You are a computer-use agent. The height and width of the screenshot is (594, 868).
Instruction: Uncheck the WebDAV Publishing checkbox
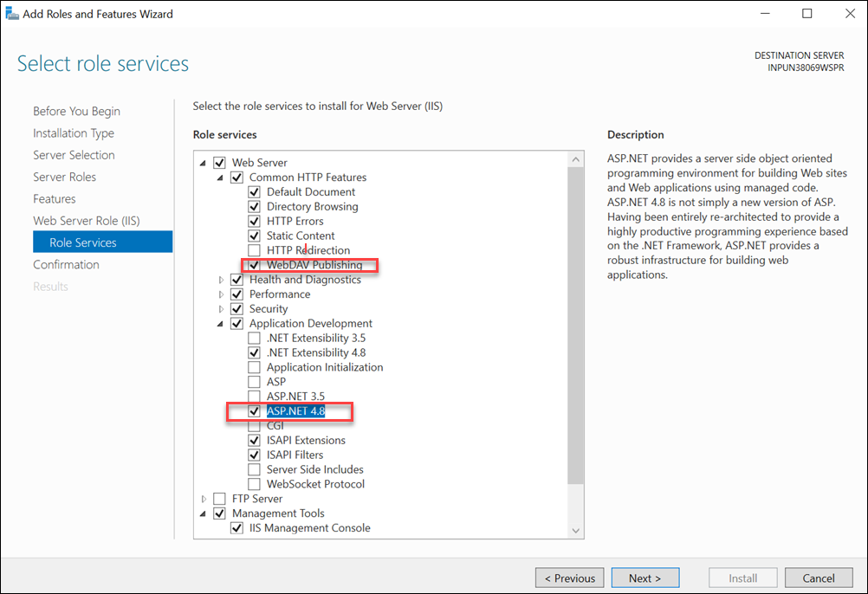click(x=254, y=265)
